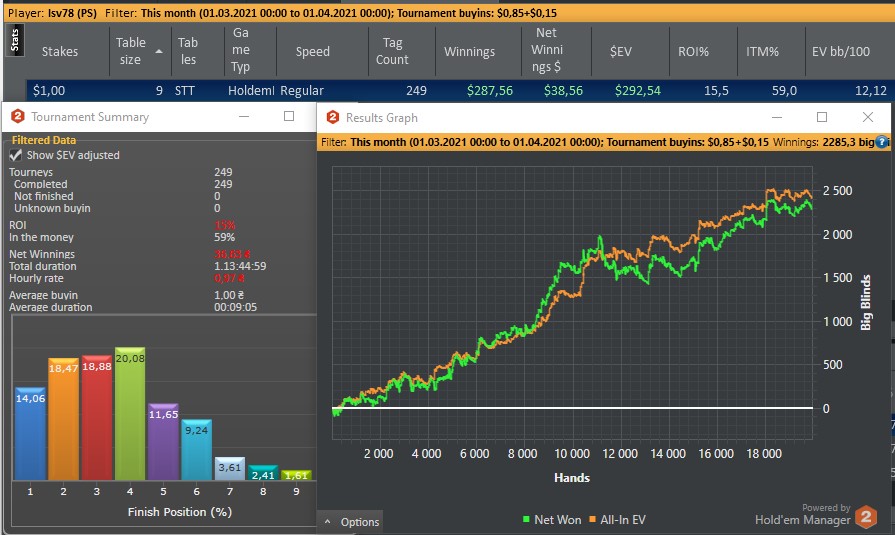Sort by the ROI% column header
Image resolution: width=895 pixels, height=535 pixels.
coord(693,51)
